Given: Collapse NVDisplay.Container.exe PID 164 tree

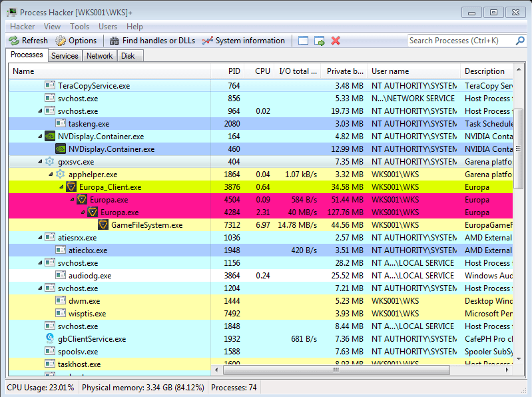Looking at the screenshot, I should coord(40,137).
